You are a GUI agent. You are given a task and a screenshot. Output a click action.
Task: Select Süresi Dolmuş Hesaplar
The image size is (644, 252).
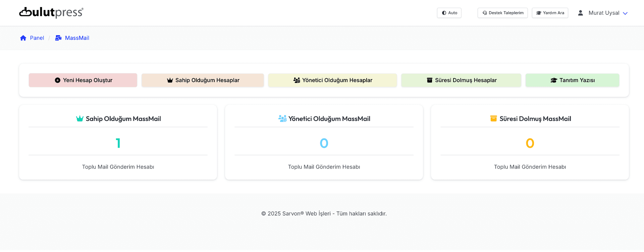tap(461, 80)
